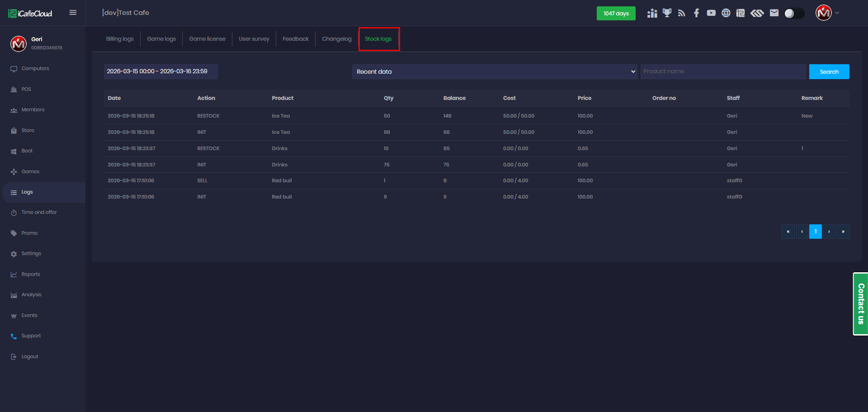Click the blue Search button

[x=829, y=71]
